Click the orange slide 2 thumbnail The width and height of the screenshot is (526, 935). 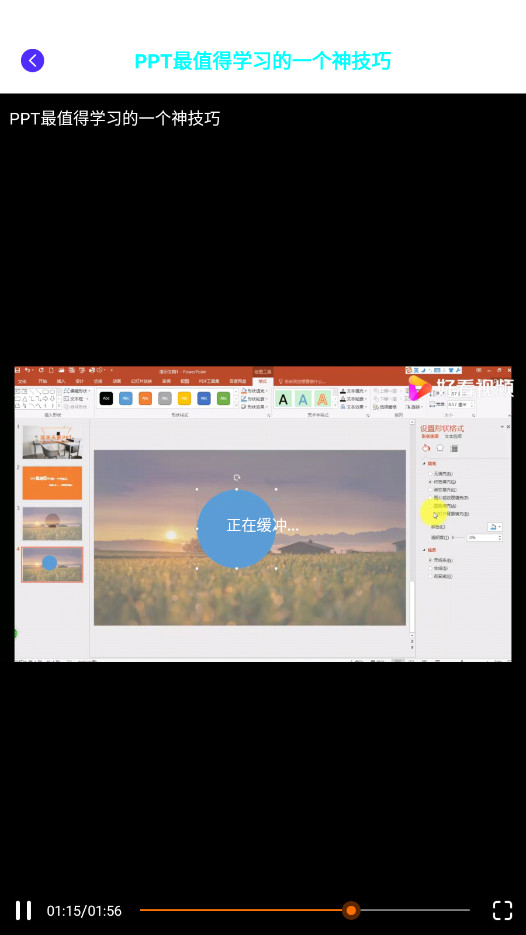[x=52, y=483]
